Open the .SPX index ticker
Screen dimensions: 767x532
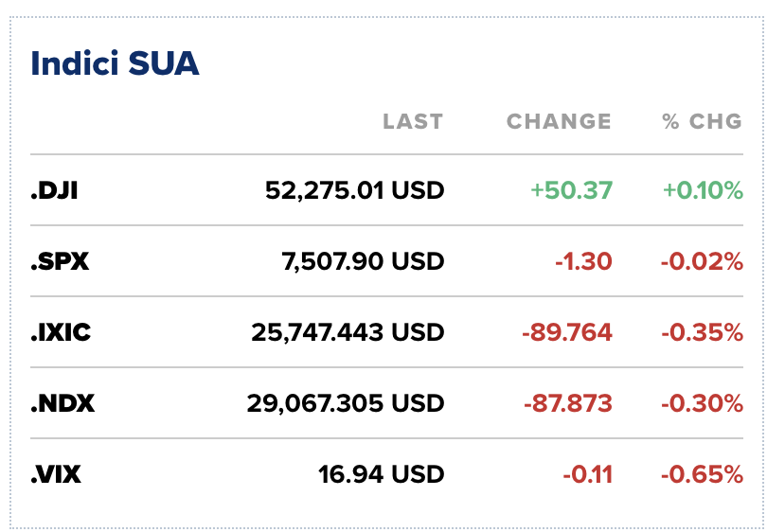click(x=60, y=261)
